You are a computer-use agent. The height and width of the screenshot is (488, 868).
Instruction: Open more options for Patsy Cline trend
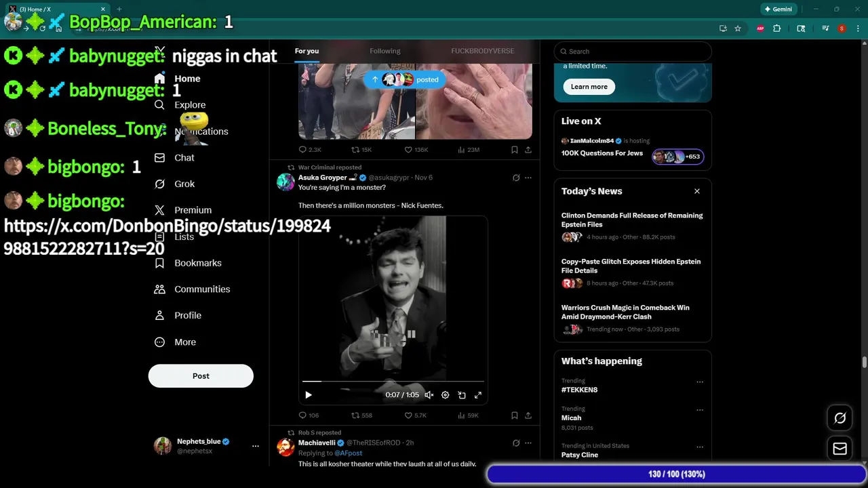point(700,447)
